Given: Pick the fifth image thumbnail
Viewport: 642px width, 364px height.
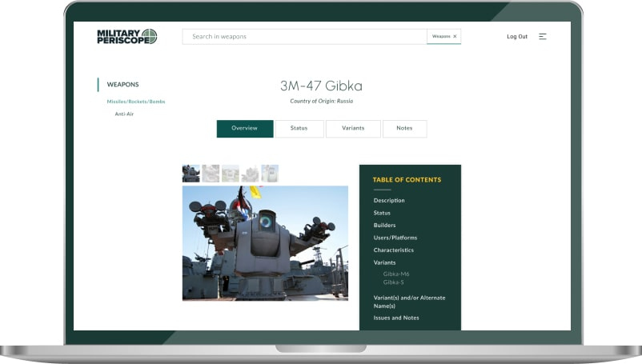Looking at the screenshot, I should pos(270,174).
